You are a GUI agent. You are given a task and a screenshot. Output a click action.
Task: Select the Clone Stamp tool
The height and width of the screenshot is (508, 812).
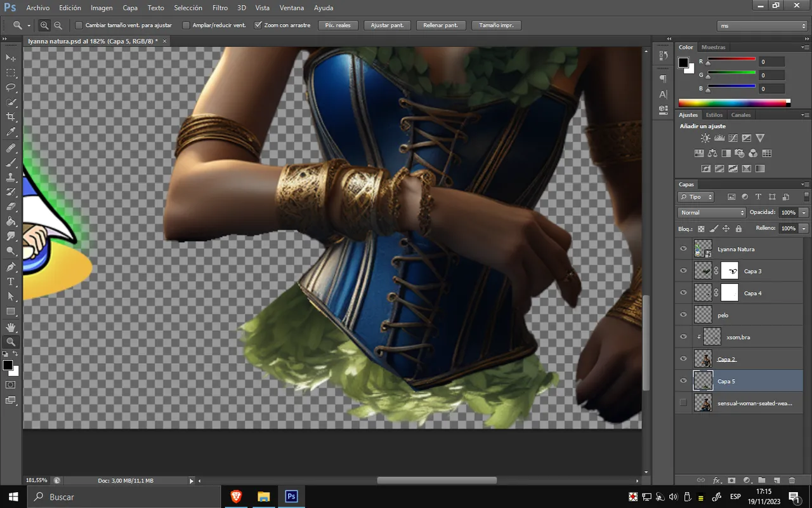(11, 177)
